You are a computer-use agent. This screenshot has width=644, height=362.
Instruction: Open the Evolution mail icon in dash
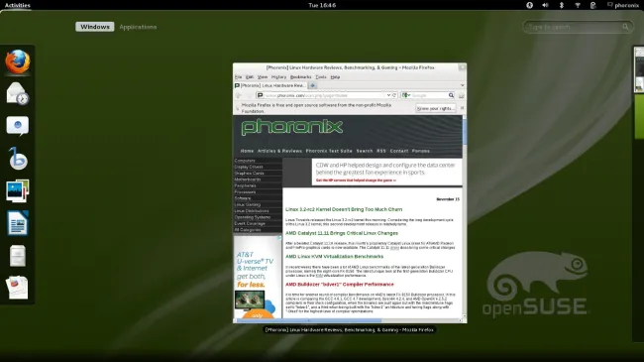18,94
